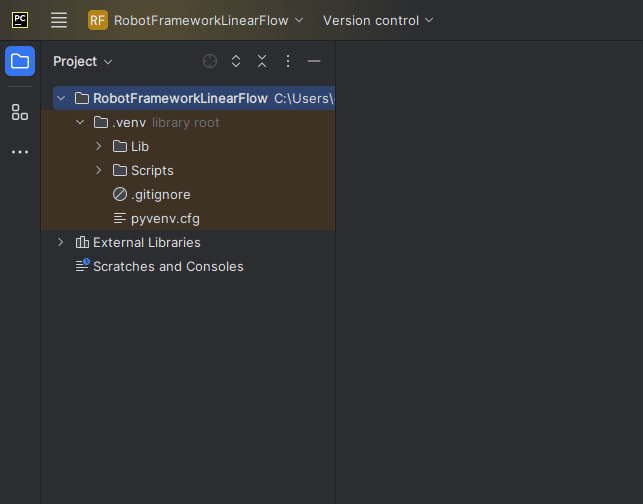Collapse the RobotFrameworkLinearFlow root node
This screenshot has height=504, width=643.
[61, 98]
